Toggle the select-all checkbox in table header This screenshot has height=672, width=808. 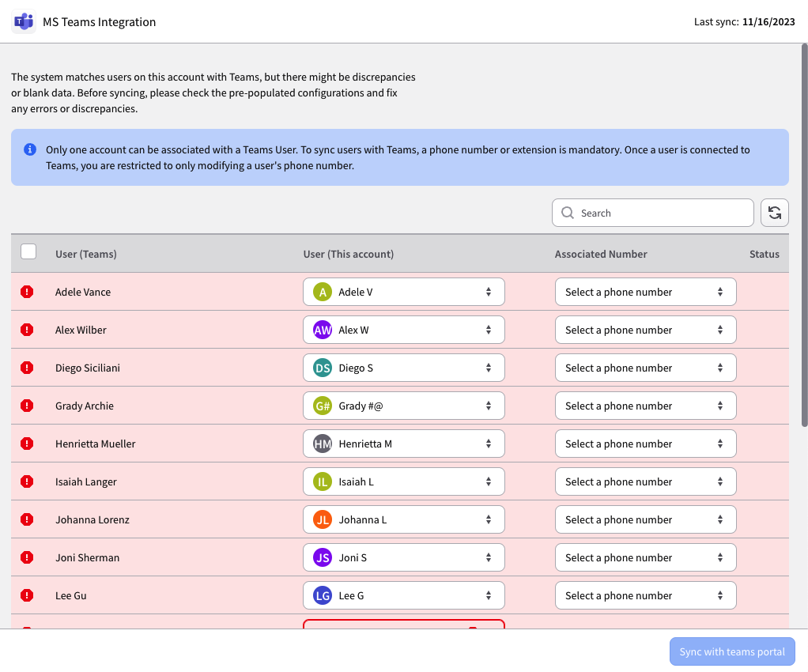tap(28, 251)
